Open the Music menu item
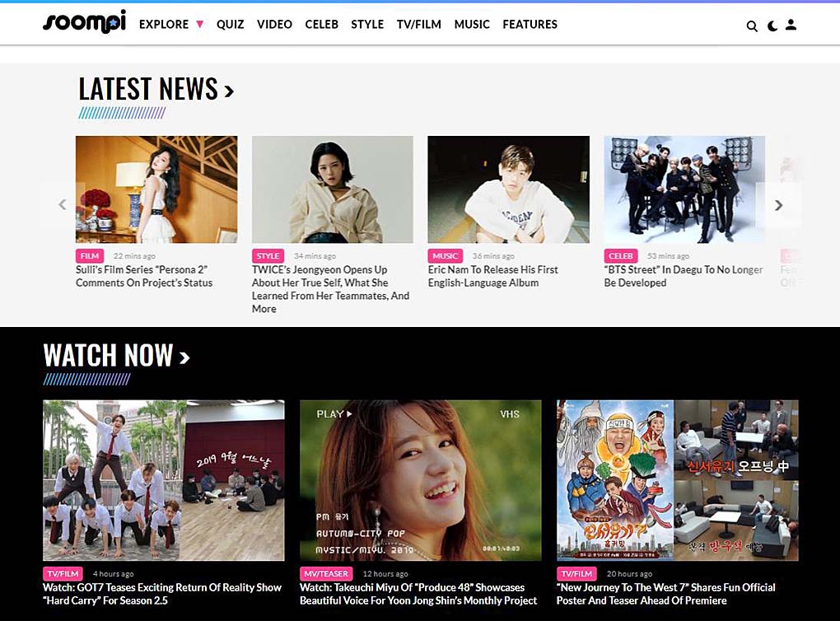The image size is (840, 621). pyautogui.click(x=472, y=24)
